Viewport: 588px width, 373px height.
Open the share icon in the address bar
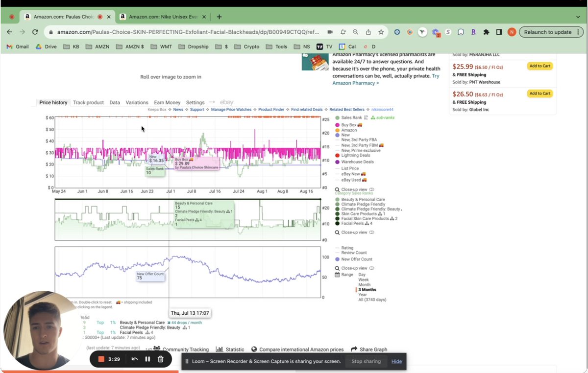(368, 32)
